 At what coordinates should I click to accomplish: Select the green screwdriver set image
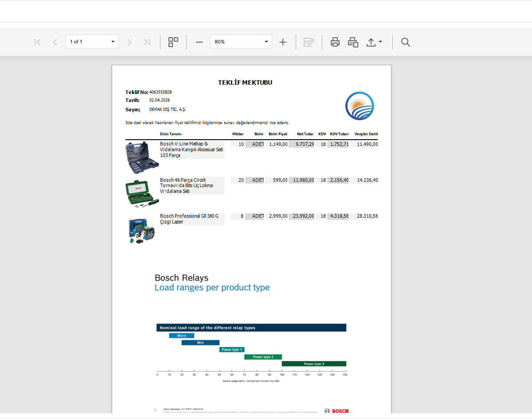(142, 193)
